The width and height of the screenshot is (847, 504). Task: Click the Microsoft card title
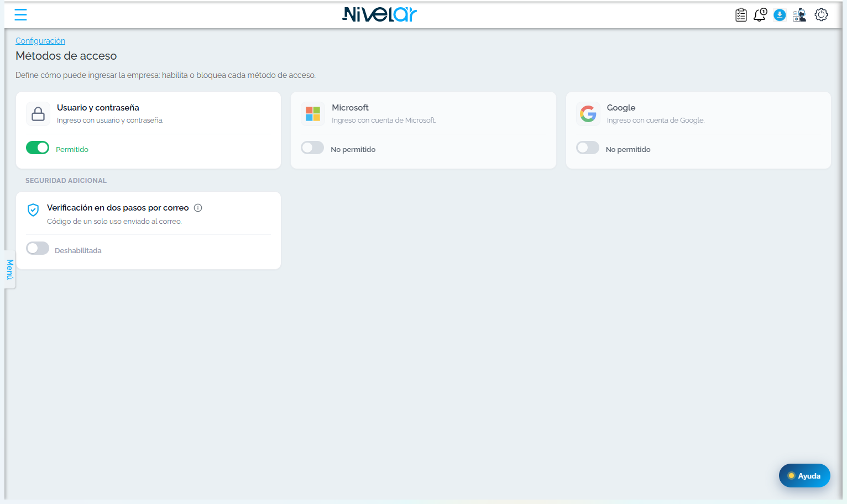click(x=350, y=108)
